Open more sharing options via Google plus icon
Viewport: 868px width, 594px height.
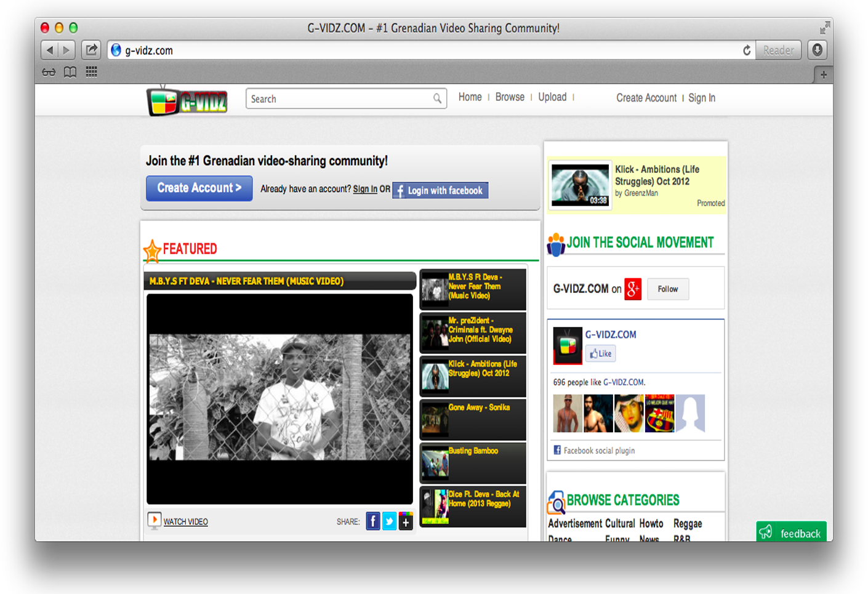(406, 521)
